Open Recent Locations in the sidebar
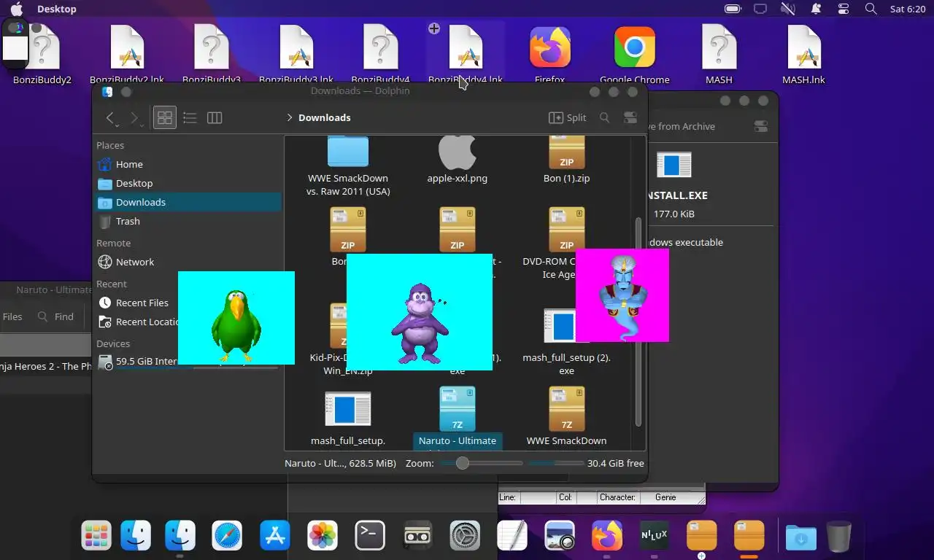Viewport: 934px width, 560px height. point(137,322)
